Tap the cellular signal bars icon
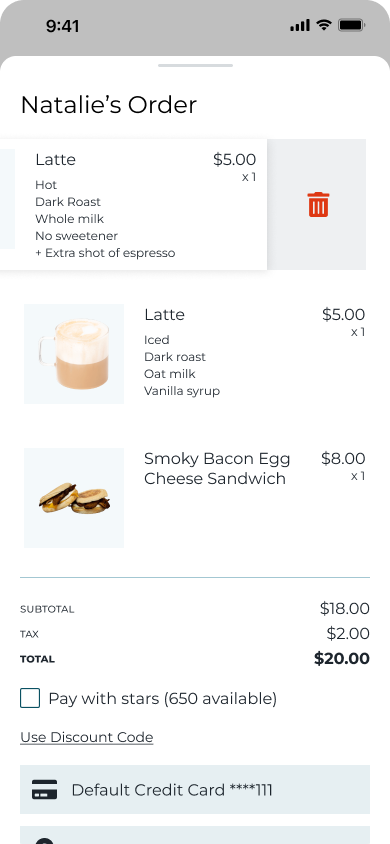The image size is (390, 844). pyautogui.click(x=300, y=25)
